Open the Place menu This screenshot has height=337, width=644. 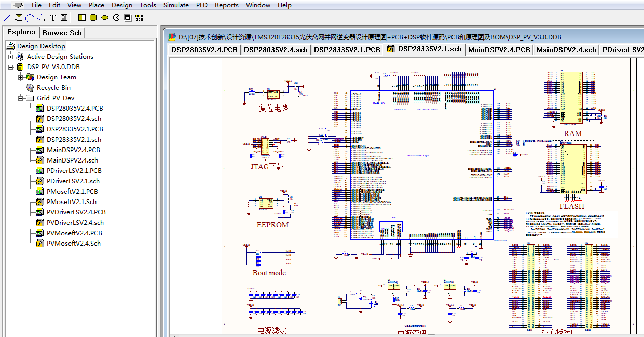(97, 5)
